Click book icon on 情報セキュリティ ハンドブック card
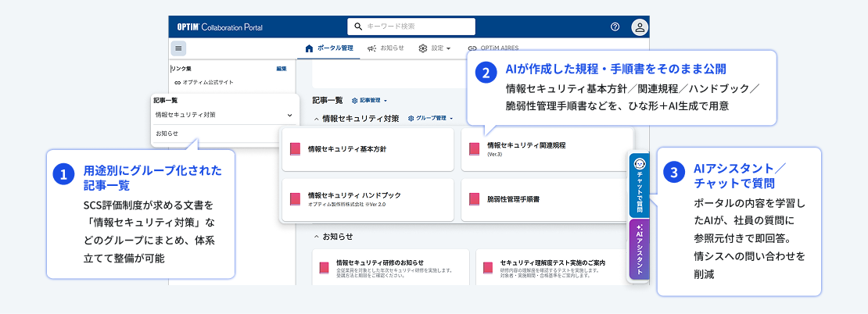Screen dimensions: 868x314 pos(295,199)
